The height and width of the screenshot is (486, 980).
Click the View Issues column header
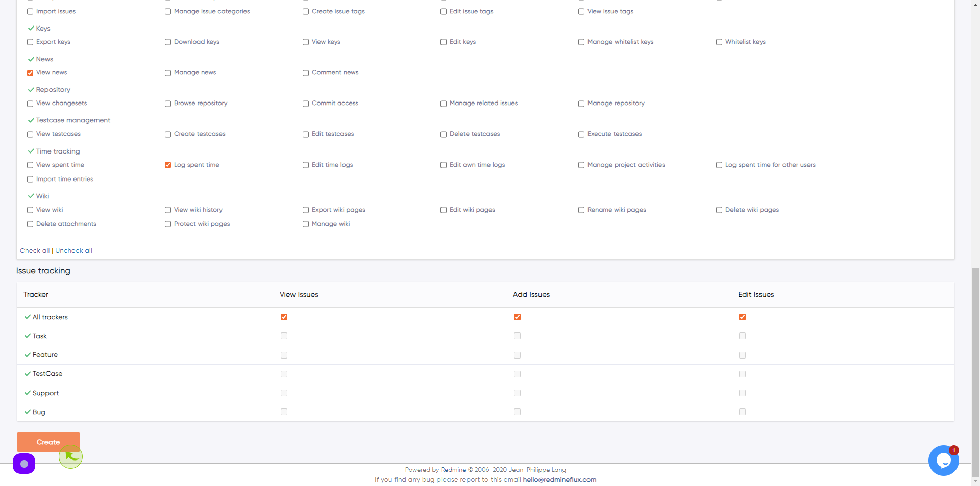tap(299, 294)
